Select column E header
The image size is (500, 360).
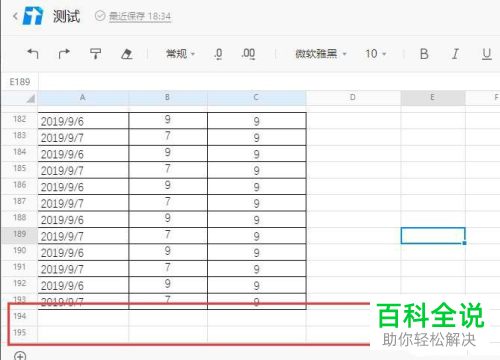click(x=433, y=97)
